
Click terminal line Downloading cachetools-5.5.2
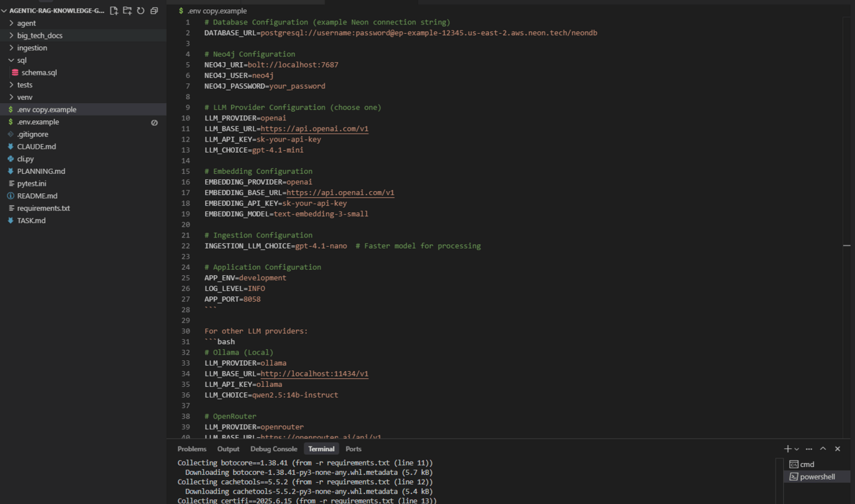tap(308, 491)
